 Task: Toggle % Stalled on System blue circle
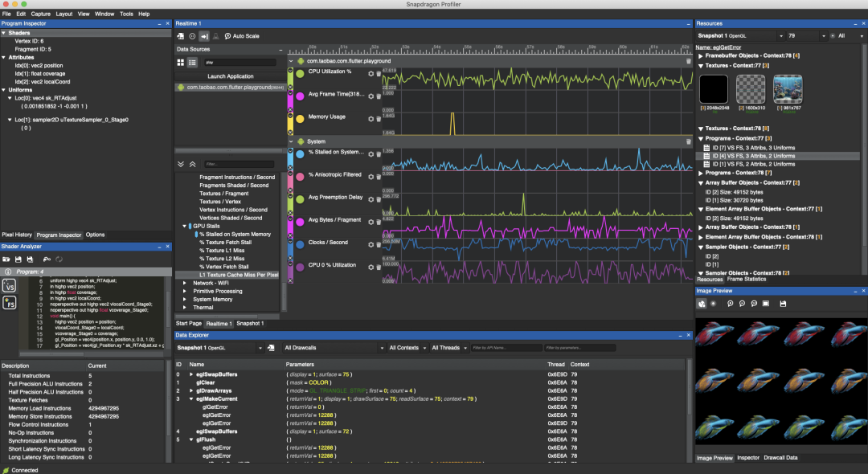click(300, 154)
